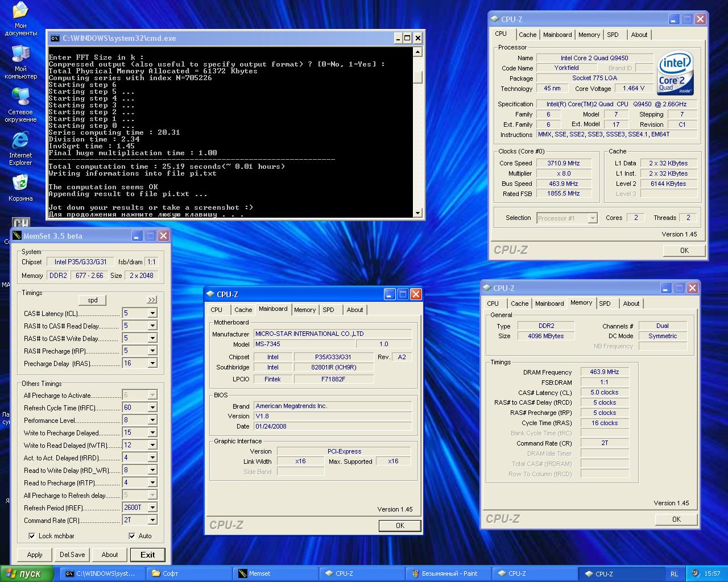
Task: Click OK in the Memory CPU-Z window
Action: [x=676, y=519]
